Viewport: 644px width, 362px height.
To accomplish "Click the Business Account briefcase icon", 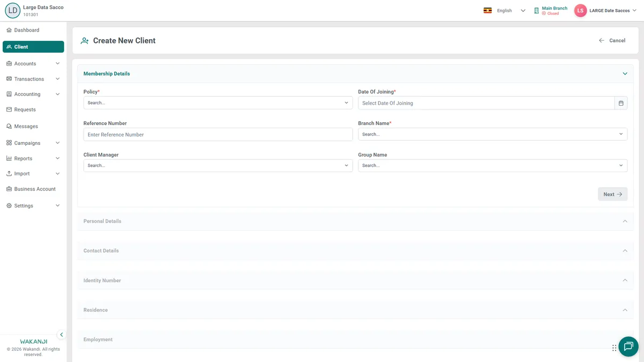I will click(9, 189).
